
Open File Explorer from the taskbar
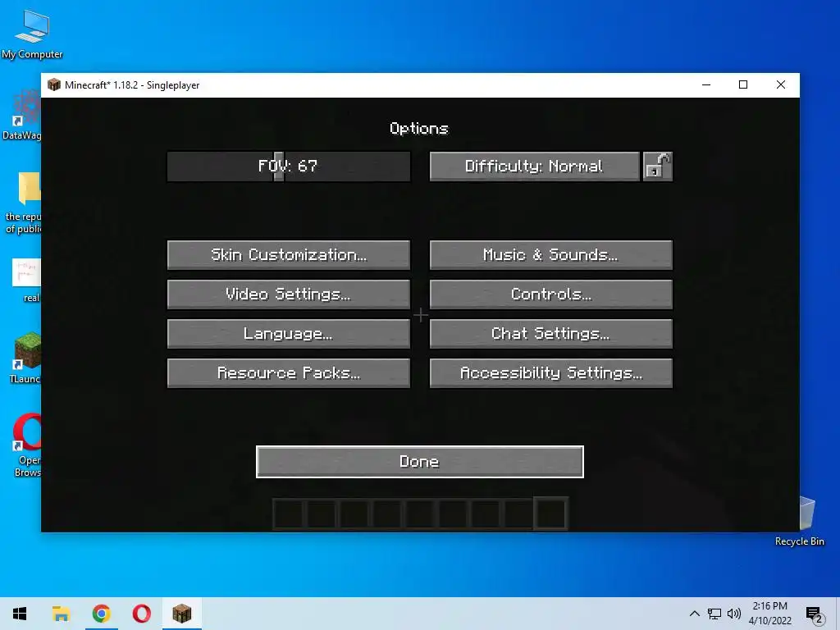coord(61,614)
